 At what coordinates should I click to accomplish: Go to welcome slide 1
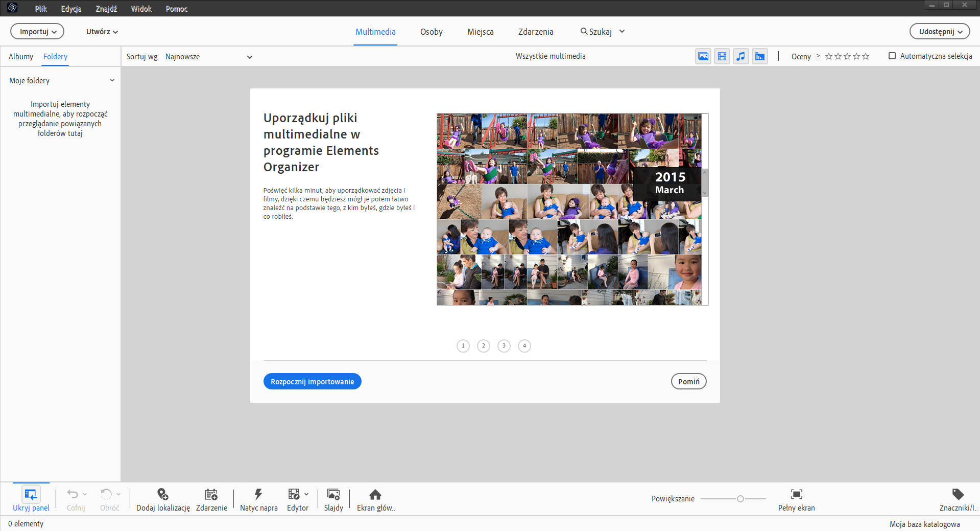coord(463,346)
